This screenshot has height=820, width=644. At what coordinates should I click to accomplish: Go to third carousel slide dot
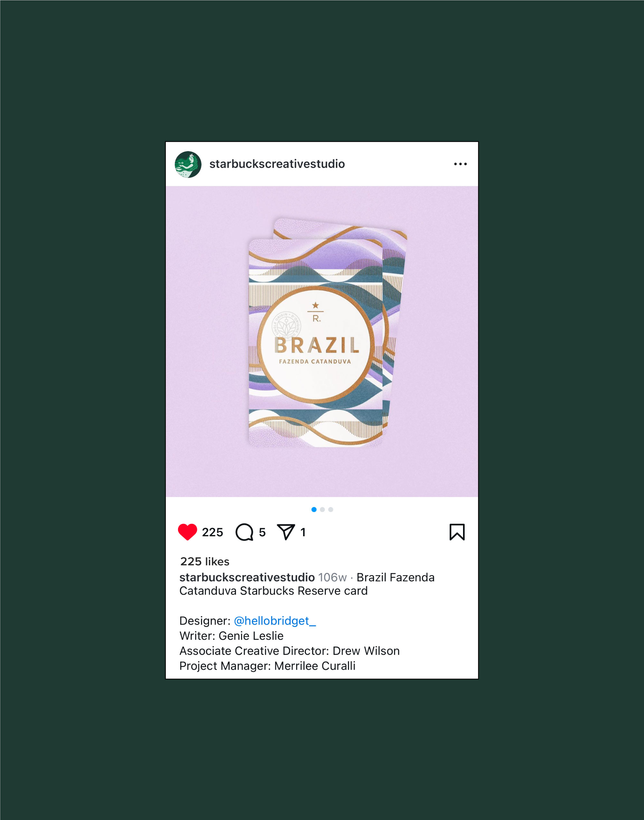click(331, 510)
